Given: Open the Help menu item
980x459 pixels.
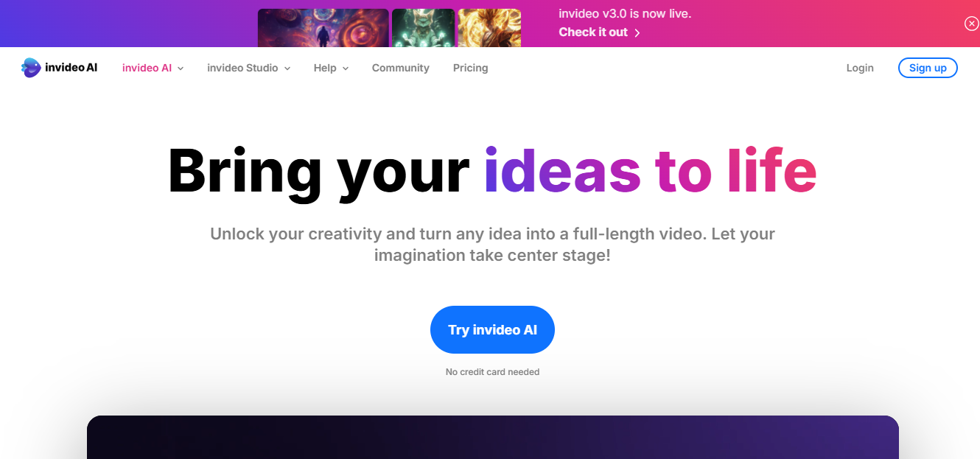Looking at the screenshot, I should (325, 68).
